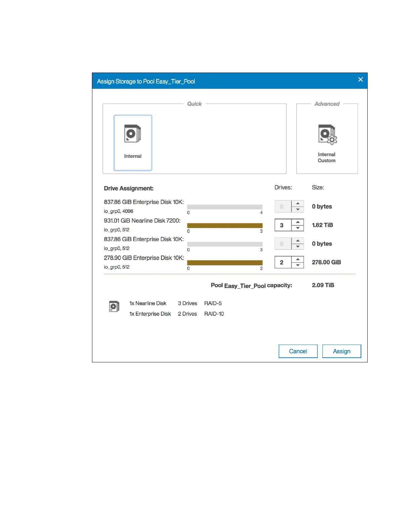Increase drives for 931.01 GiB Nearline Disk
This screenshot has width=411, height=532.
pyautogui.click(x=298, y=222)
